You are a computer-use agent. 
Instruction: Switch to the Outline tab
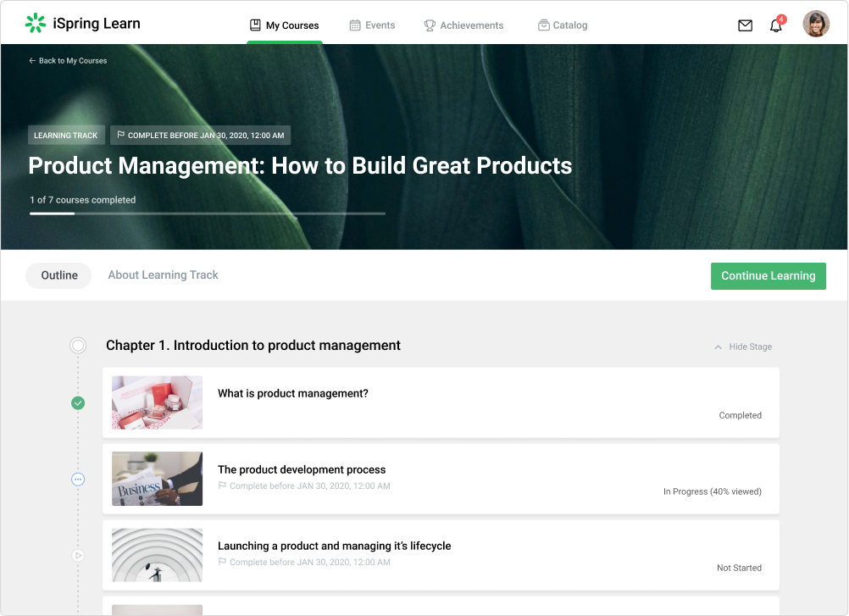58,275
